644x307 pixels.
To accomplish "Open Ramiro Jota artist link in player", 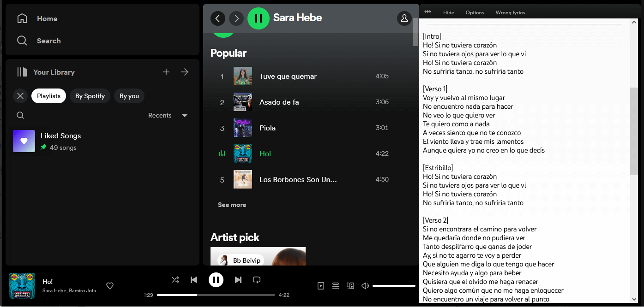I will 83,290.
